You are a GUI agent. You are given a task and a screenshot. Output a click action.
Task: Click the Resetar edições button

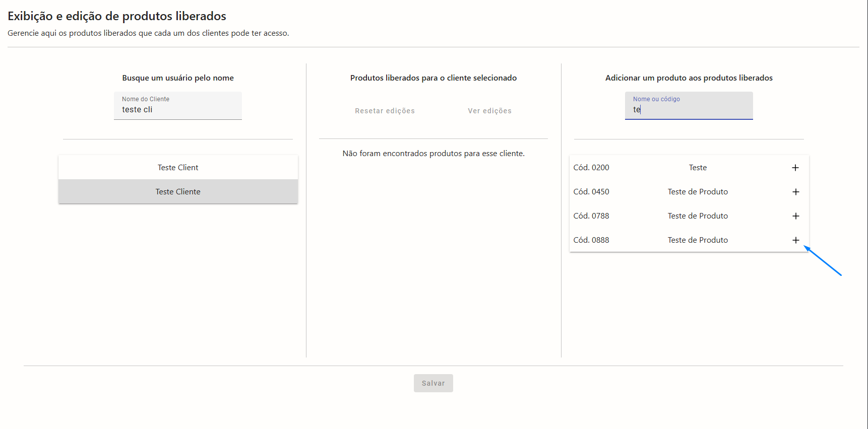point(385,111)
